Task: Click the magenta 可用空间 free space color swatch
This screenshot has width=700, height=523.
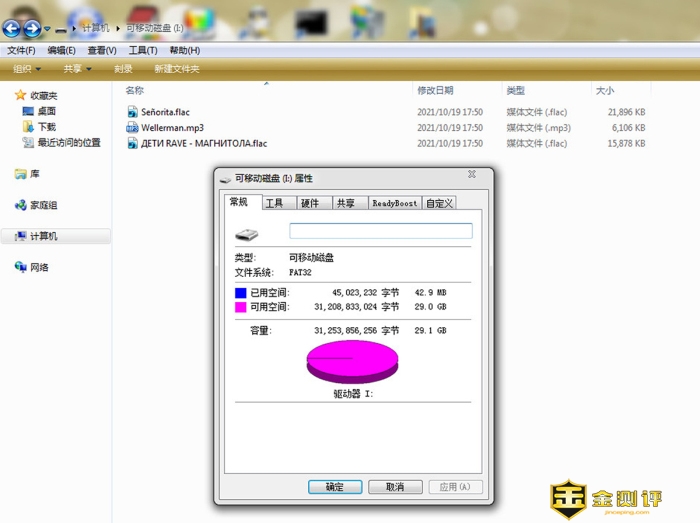Action: (x=240, y=307)
